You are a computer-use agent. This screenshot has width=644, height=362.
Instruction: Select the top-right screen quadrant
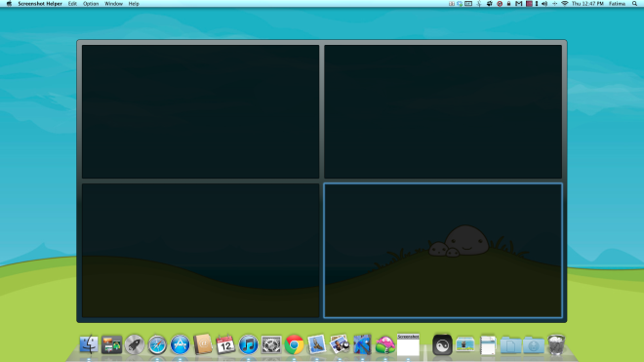click(x=443, y=111)
